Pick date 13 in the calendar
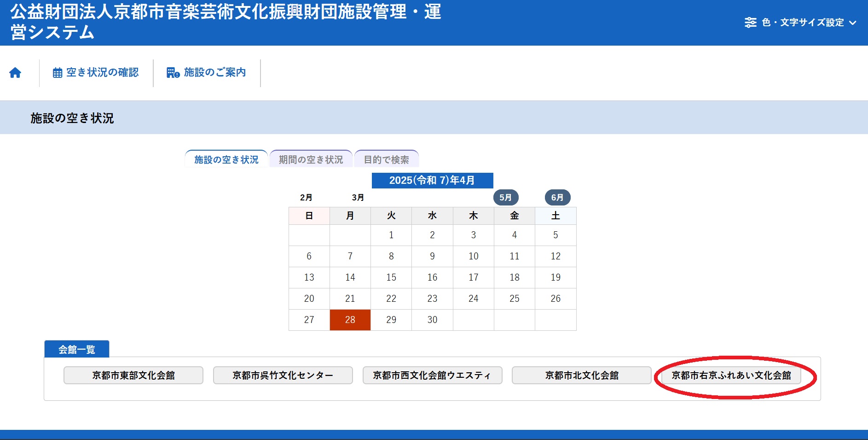 [x=309, y=277]
